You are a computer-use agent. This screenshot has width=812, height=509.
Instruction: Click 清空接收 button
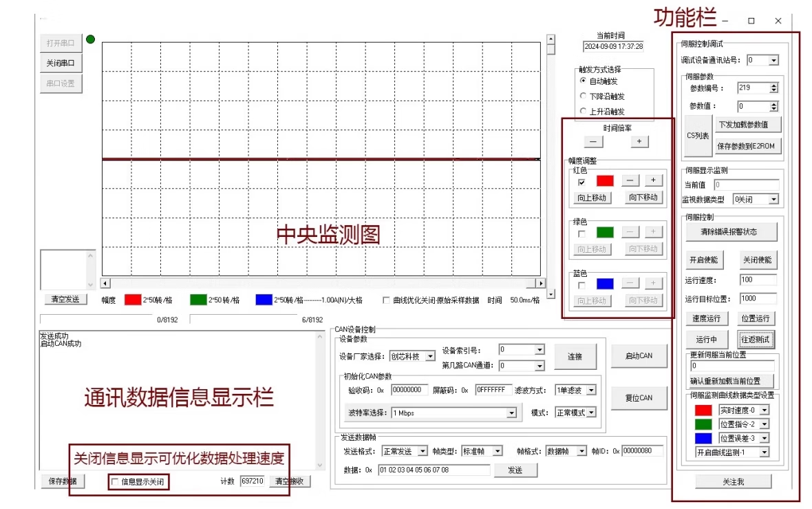[x=290, y=481]
